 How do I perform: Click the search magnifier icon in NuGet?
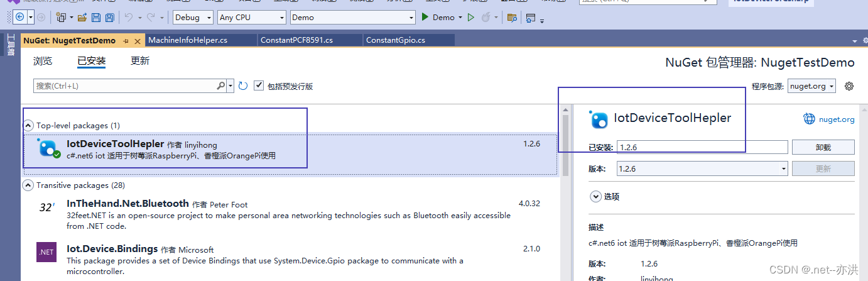(x=221, y=85)
